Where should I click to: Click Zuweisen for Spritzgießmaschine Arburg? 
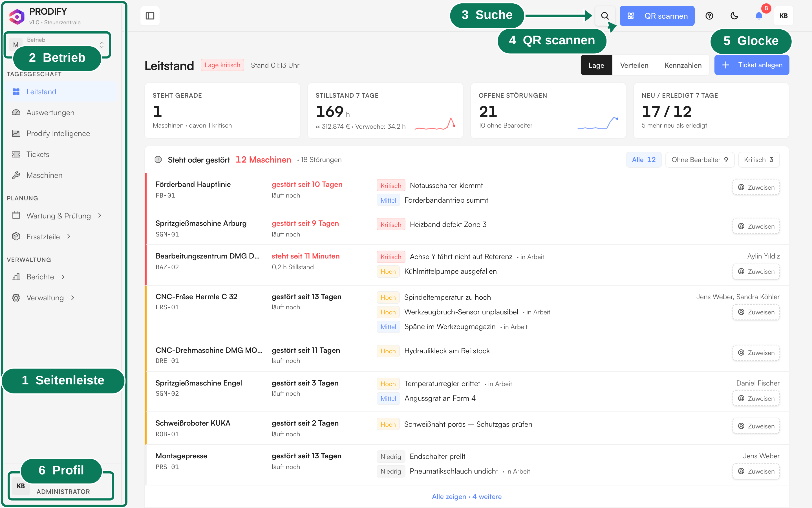pyautogui.click(x=756, y=226)
